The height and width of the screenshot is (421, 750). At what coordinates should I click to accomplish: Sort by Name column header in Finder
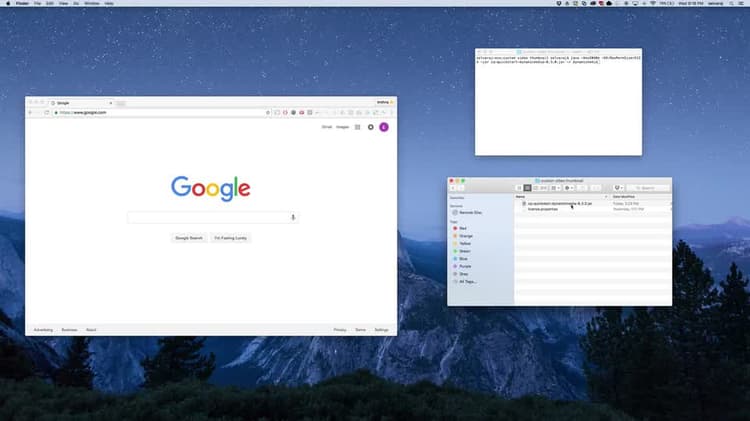point(562,197)
